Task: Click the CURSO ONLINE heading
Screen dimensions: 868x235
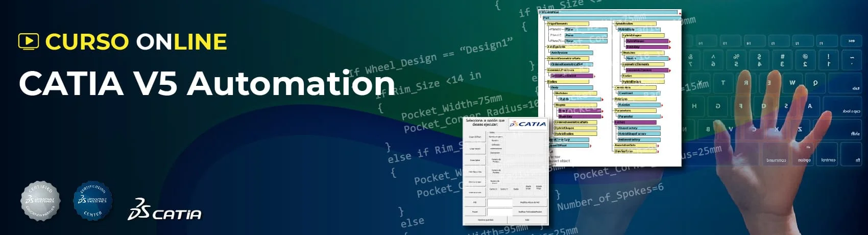Action: click(136, 41)
